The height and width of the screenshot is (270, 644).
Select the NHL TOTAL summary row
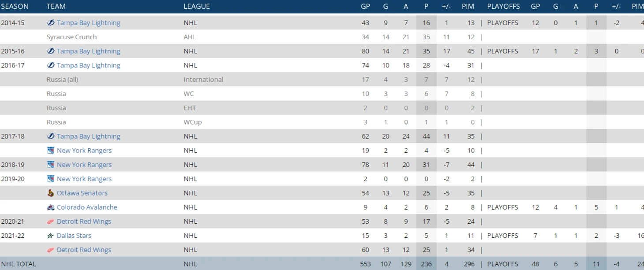(x=322, y=263)
